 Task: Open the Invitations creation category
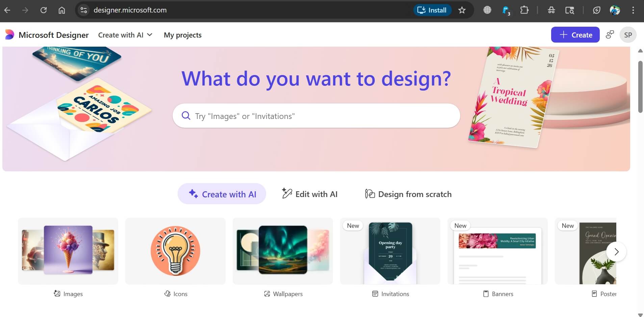coord(390,251)
